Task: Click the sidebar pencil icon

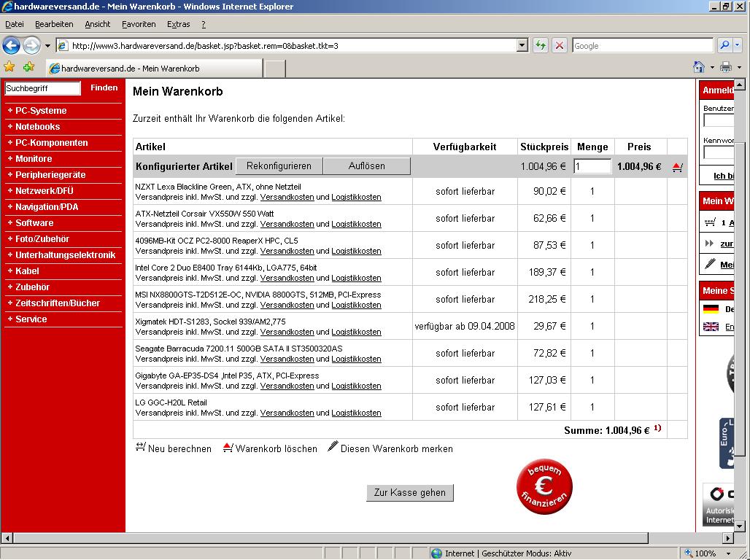Action: 711,263
